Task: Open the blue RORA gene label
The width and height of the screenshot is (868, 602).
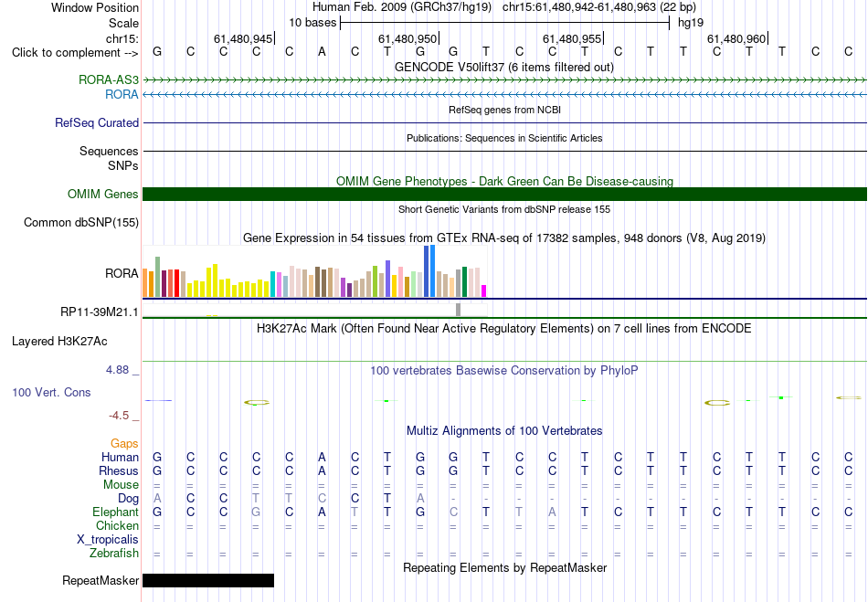Action: 122,95
